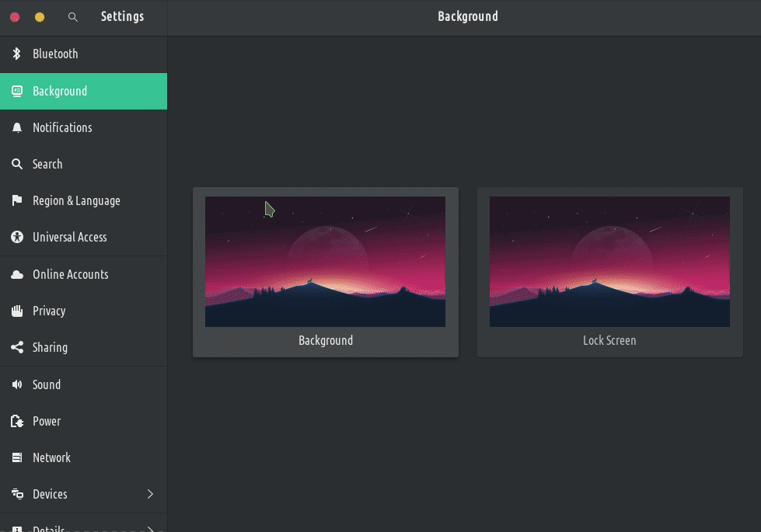Screen dimensions: 761x532
Task: Open Universal Access accessibility icon
Action: click(x=16, y=238)
